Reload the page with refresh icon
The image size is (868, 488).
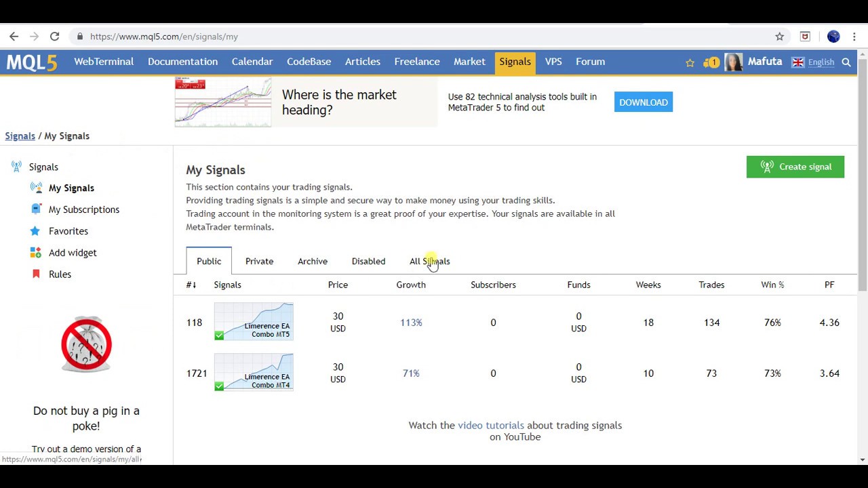click(x=54, y=37)
